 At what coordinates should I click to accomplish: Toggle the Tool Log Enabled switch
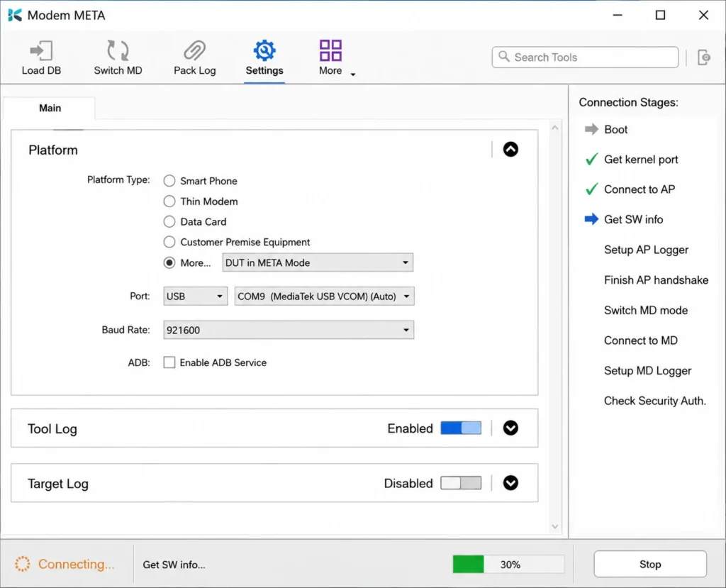461,428
